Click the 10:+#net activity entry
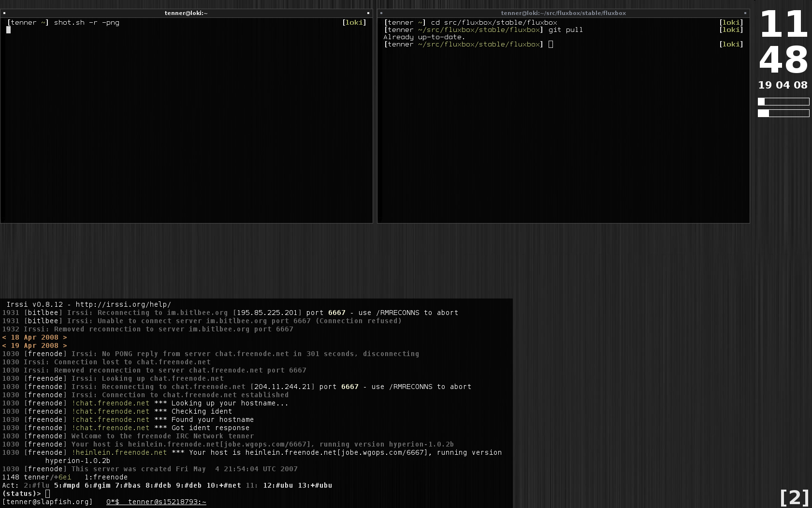The image size is (812, 508). click(x=224, y=486)
